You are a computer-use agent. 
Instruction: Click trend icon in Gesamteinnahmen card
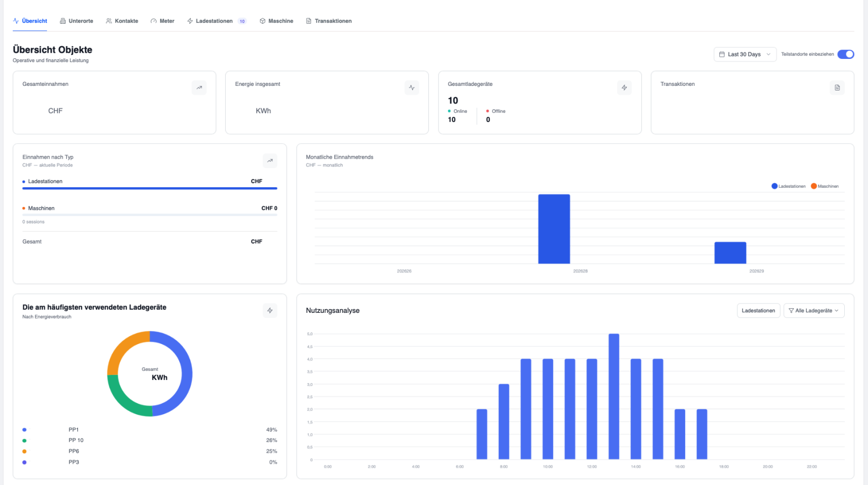coord(199,87)
